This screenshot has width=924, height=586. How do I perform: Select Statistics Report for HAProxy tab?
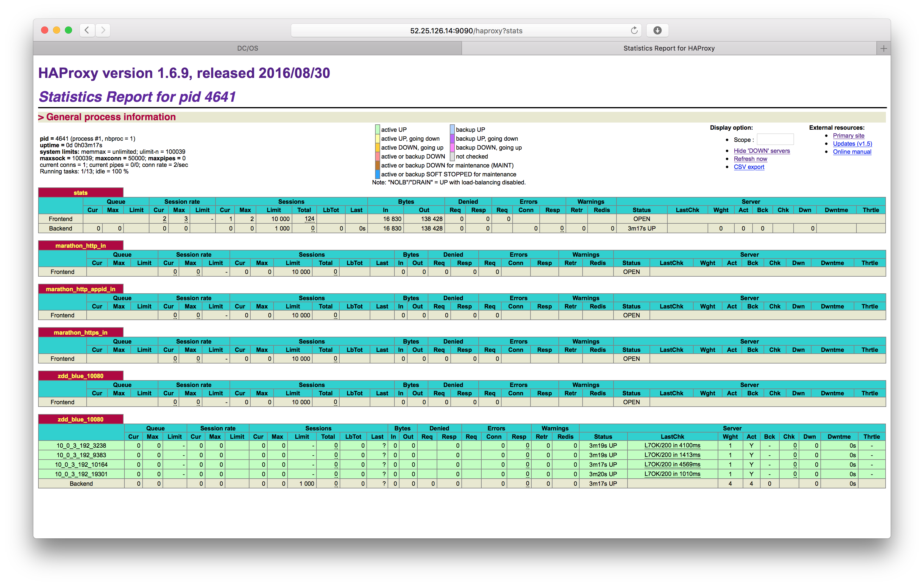669,48
